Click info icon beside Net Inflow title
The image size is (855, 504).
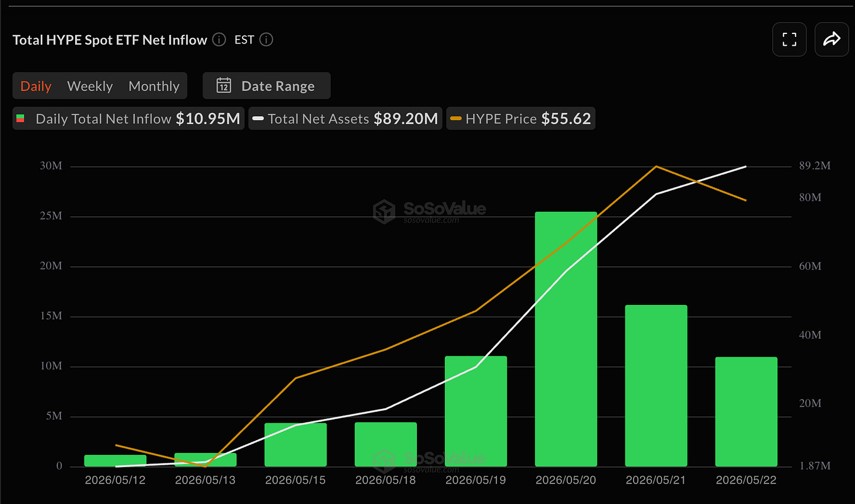click(219, 40)
